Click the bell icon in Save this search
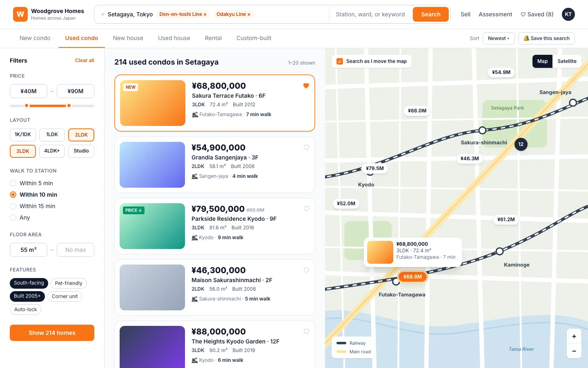 point(527,38)
